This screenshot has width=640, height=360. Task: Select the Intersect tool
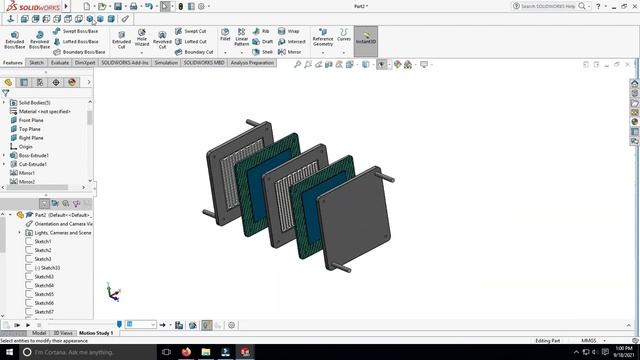point(291,42)
